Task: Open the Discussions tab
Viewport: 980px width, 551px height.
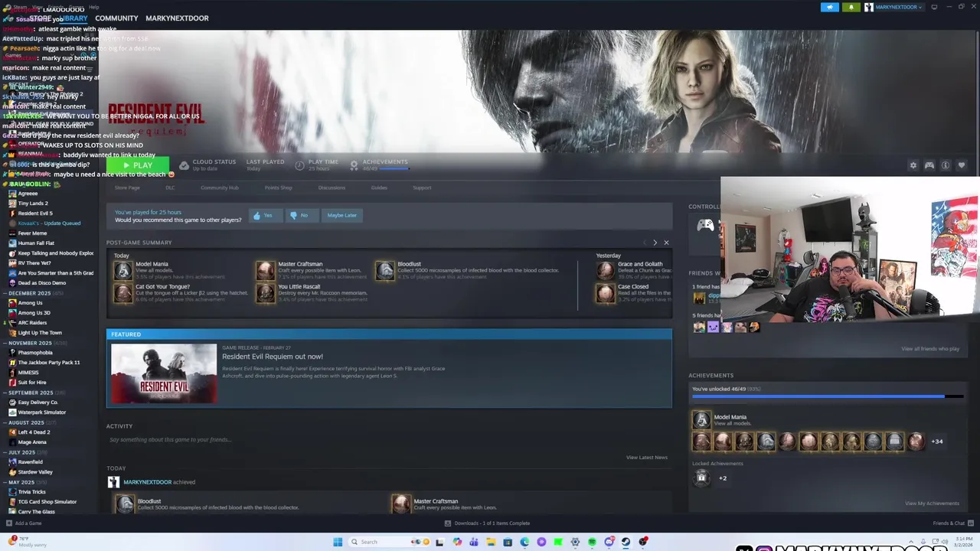Action: [x=332, y=187]
